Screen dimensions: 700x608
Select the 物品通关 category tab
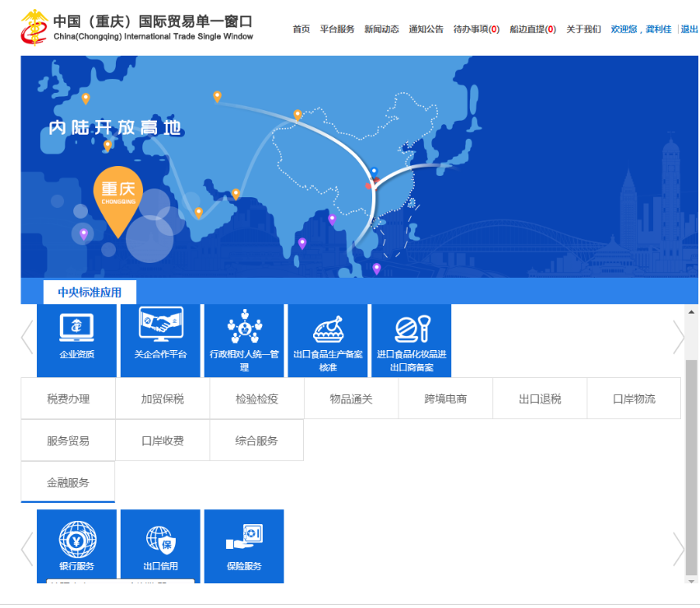pos(352,398)
